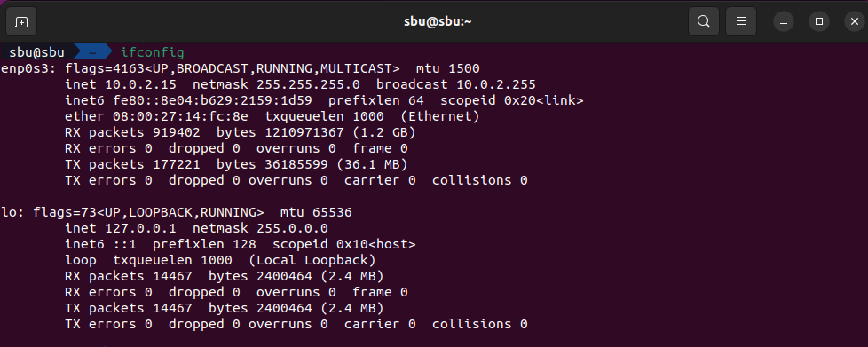This screenshot has width=868, height=347.
Task: Click the sbu@sbu:~ window title
Action: pos(438,21)
